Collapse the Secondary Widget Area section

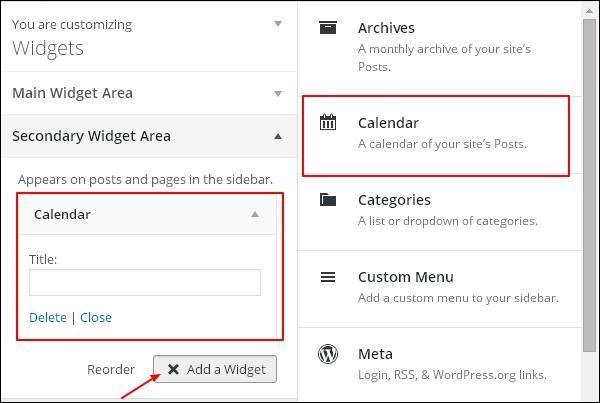click(278, 137)
